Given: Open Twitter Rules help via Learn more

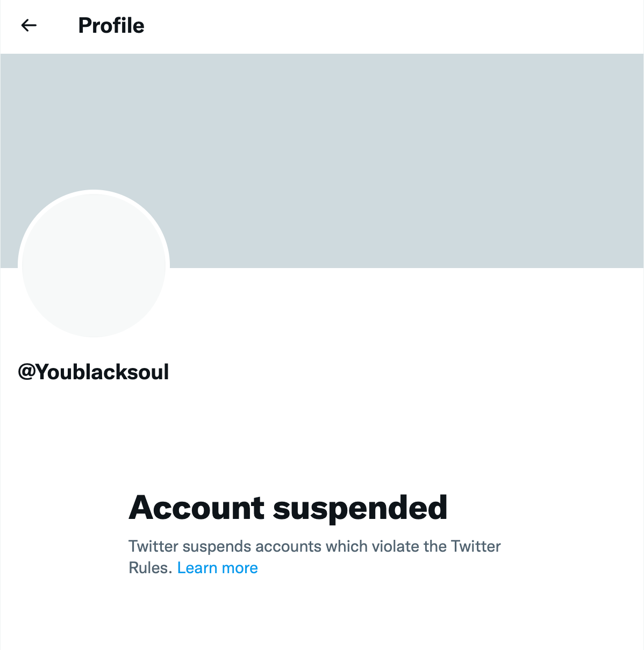Looking at the screenshot, I should tap(217, 568).
